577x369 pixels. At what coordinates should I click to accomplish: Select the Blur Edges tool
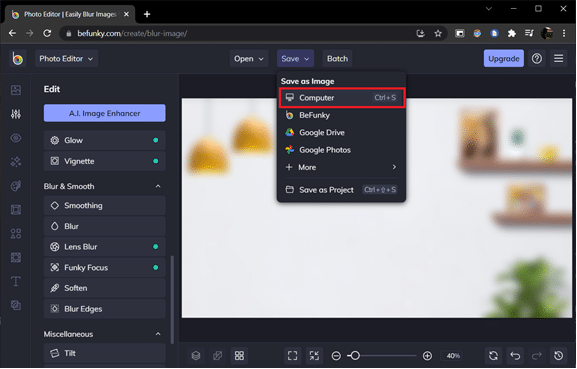[105, 309]
